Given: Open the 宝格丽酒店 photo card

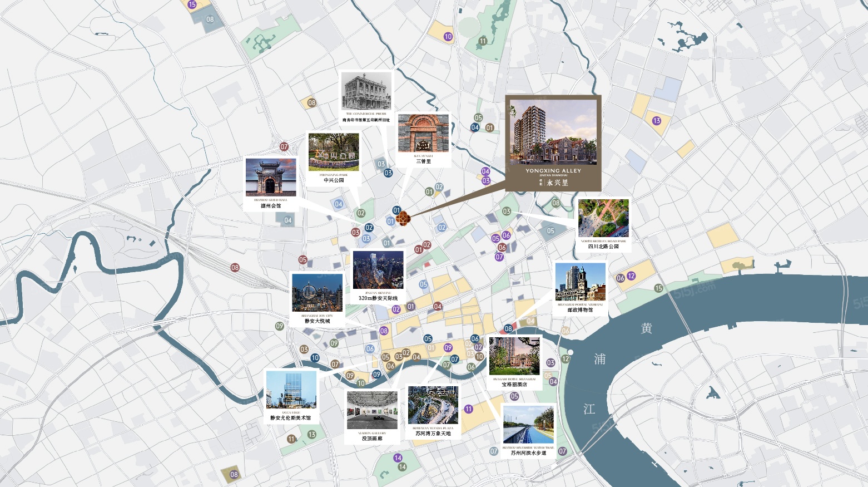Looking at the screenshot, I should pyautogui.click(x=514, y=363).
